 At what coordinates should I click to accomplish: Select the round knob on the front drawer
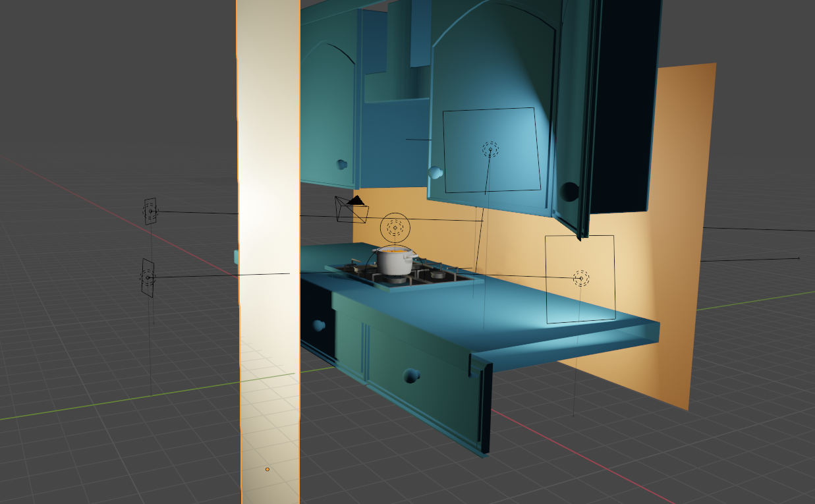click(x=412, y=376)
